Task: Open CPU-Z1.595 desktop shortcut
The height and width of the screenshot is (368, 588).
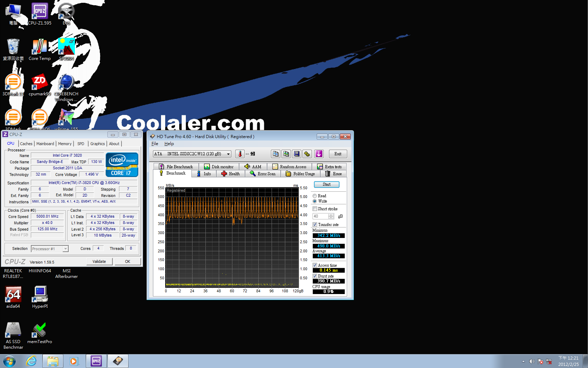Action: 40,14
